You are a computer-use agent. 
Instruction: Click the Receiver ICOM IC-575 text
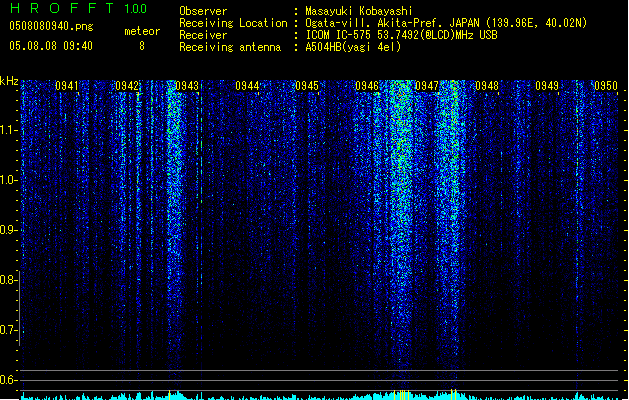(401, 35)
